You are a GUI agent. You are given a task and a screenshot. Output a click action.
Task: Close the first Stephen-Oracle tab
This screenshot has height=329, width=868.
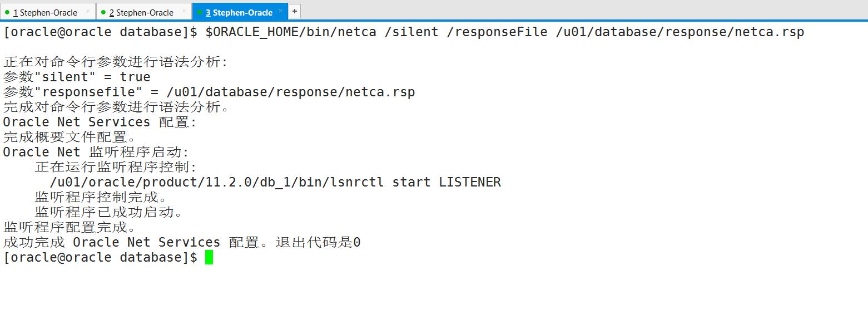tap(88, 10)
